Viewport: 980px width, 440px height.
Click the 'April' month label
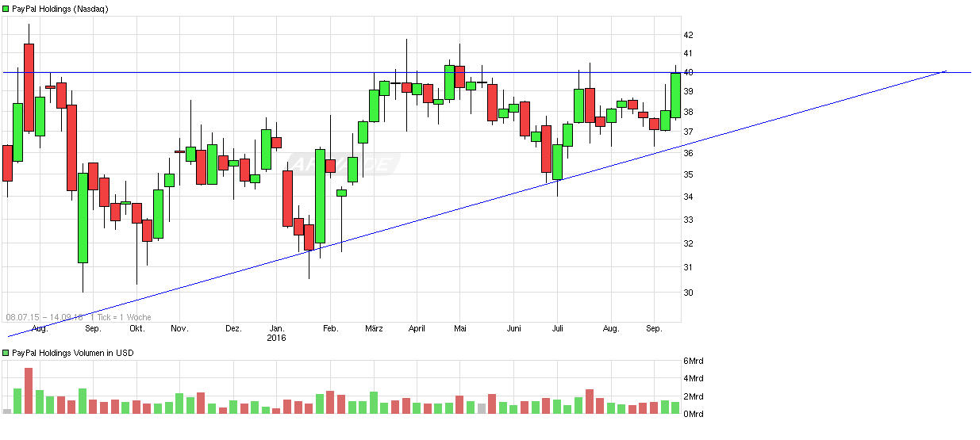(x=416, y=328)
